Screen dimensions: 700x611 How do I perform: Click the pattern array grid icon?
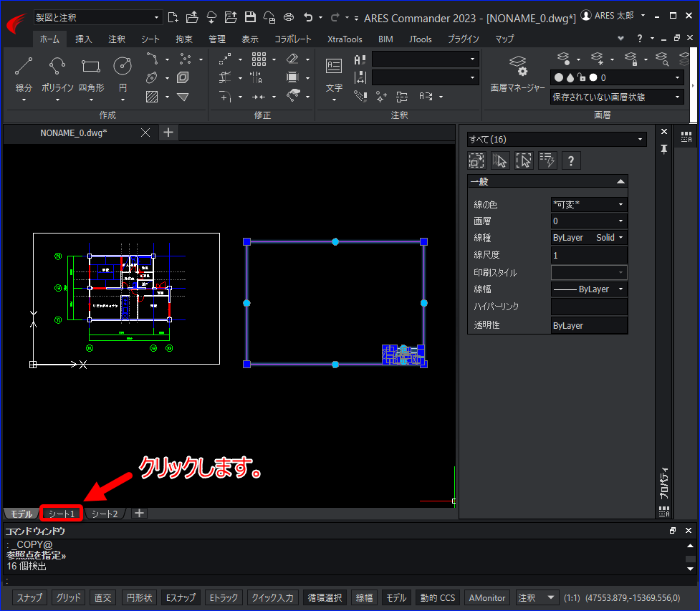click(259, 59)
